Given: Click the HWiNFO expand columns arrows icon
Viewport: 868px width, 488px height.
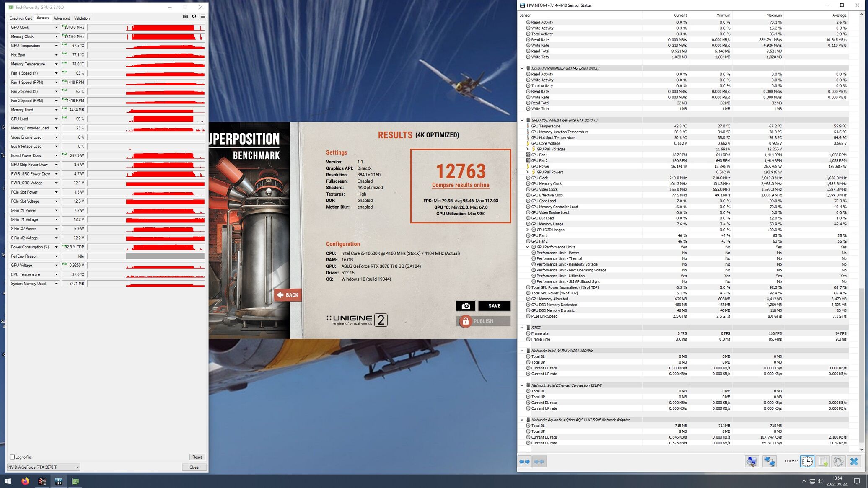Looking at the screenshot, I should [524, 462].
